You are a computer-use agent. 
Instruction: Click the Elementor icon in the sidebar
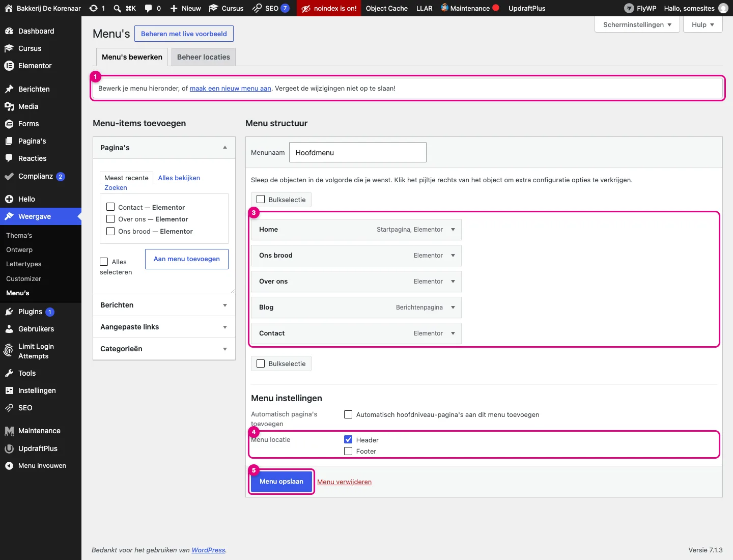pos(9,66)
